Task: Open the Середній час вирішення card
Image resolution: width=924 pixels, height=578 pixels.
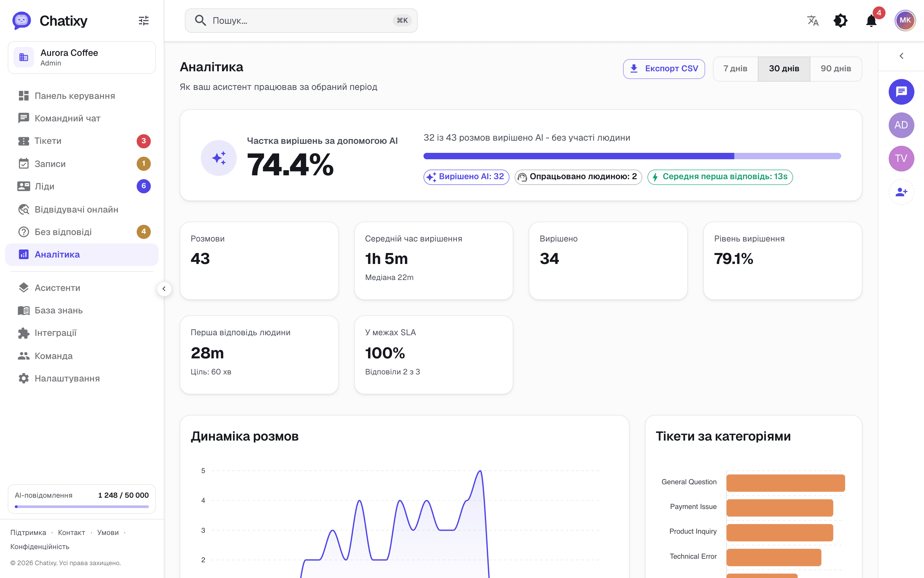Action: pyautogui.click(x=434, y=261)
